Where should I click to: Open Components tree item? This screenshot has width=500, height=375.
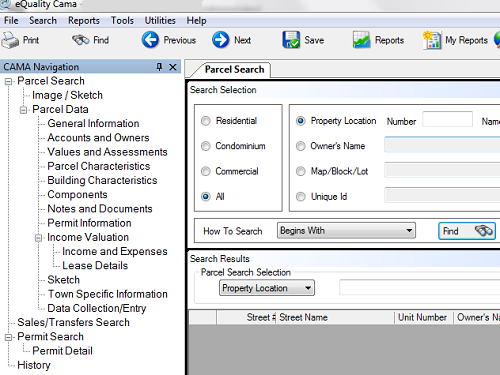click(77, 195)
